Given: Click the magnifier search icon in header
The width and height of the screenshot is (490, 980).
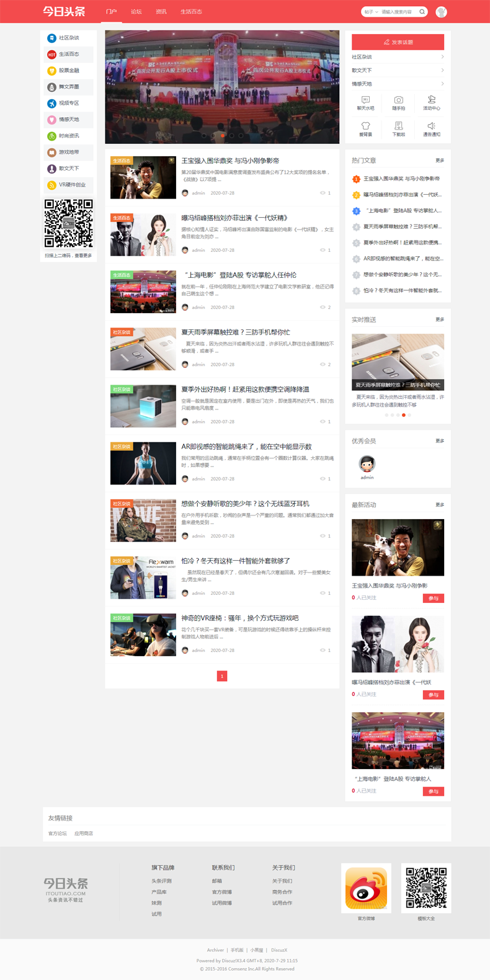Looking at the screenshot, I should (422, 12).
